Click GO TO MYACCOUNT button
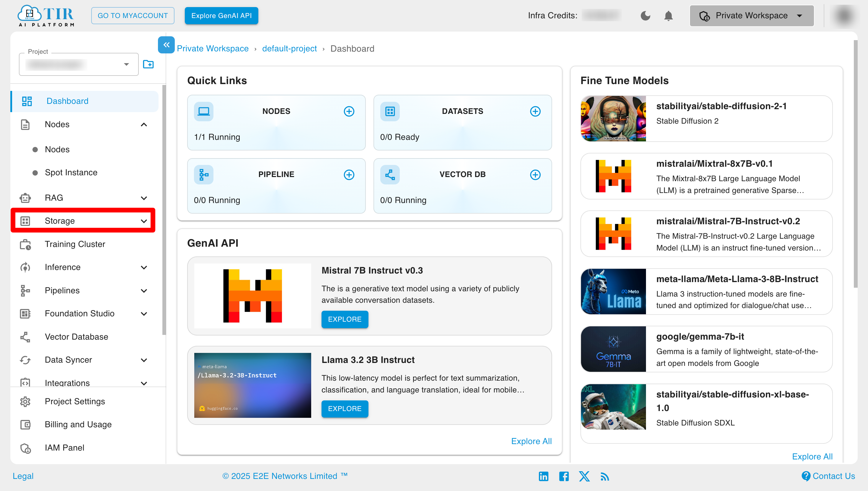This screenshot has height=491, width=868. pyautogui.click(x=133, y=16)
